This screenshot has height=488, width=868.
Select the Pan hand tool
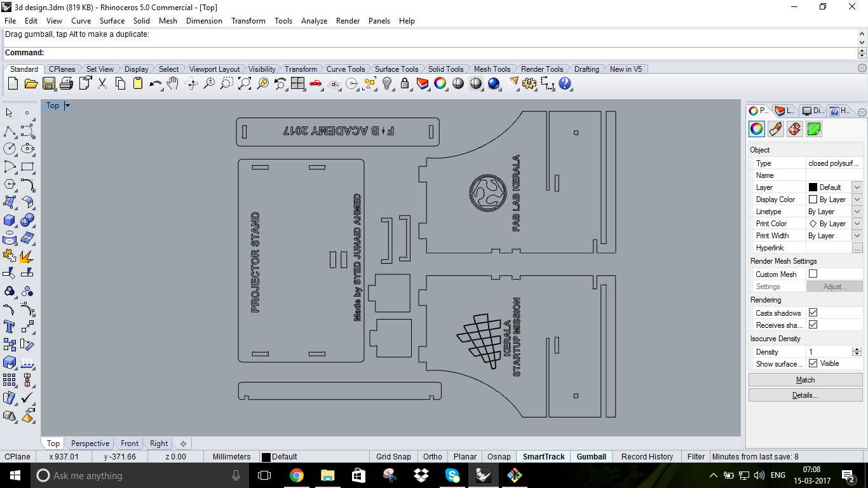(173, 83)
